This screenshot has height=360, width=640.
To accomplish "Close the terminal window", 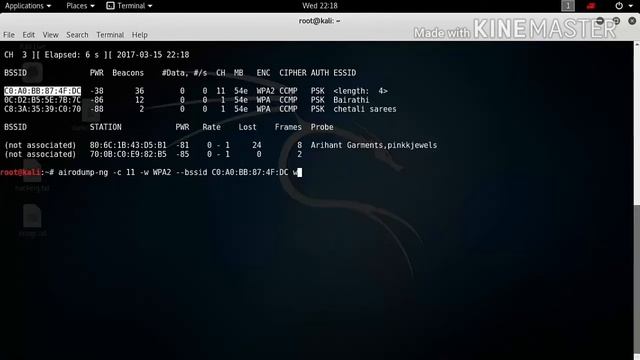I will (632, 21).
